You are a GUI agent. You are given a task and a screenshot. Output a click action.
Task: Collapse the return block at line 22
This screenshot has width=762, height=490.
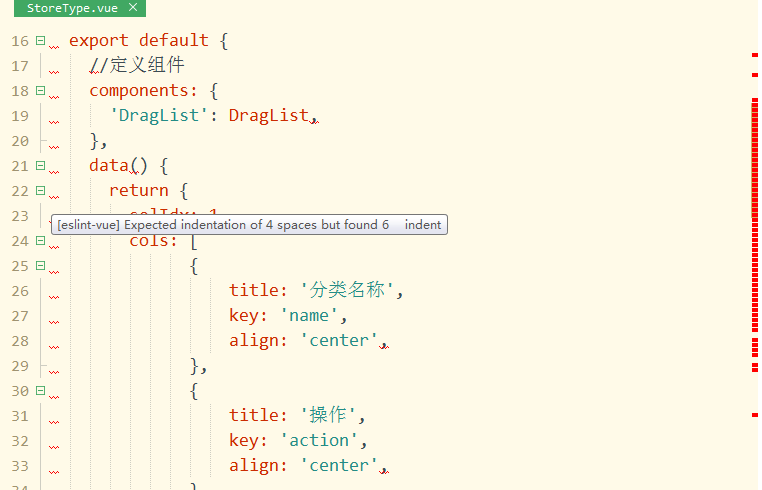[x=41, y=191]
